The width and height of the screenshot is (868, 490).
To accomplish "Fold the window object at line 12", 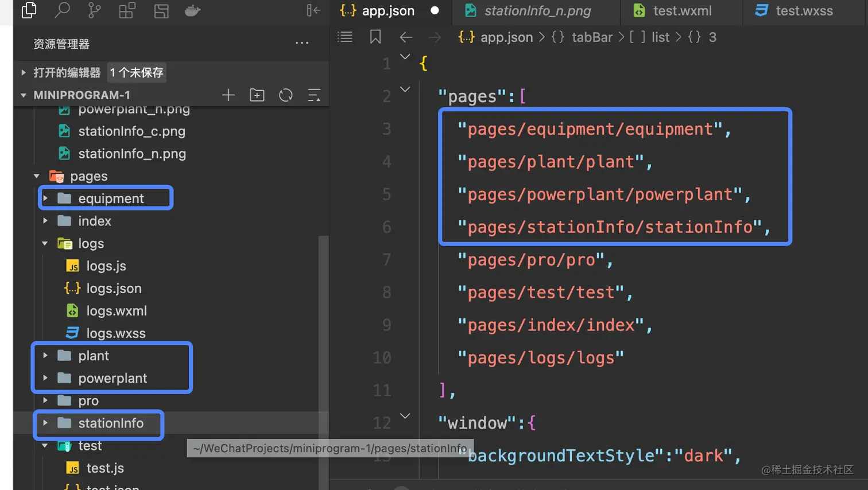I will point(405,416).
